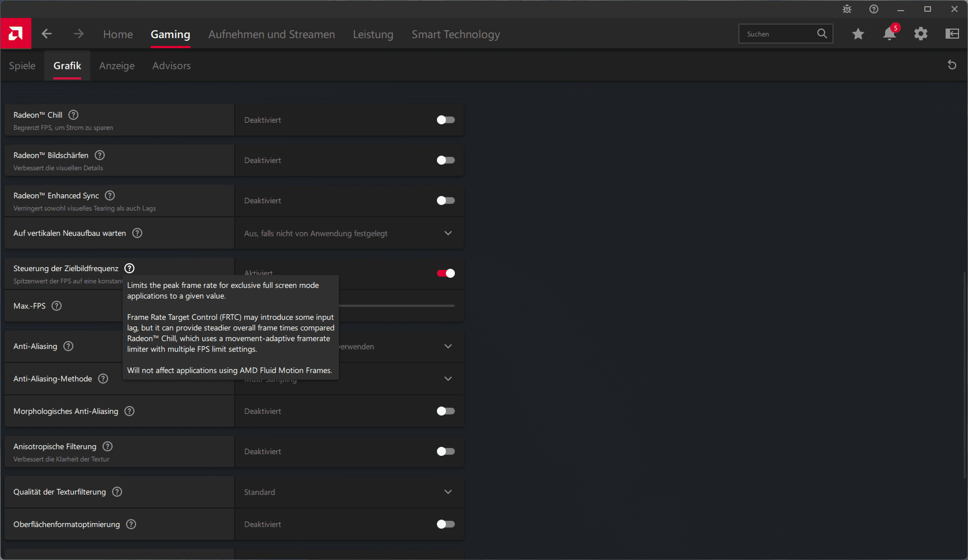Click the AMD logo icon
This screenshot has height=560, width=968.
(x=16, y=34)
